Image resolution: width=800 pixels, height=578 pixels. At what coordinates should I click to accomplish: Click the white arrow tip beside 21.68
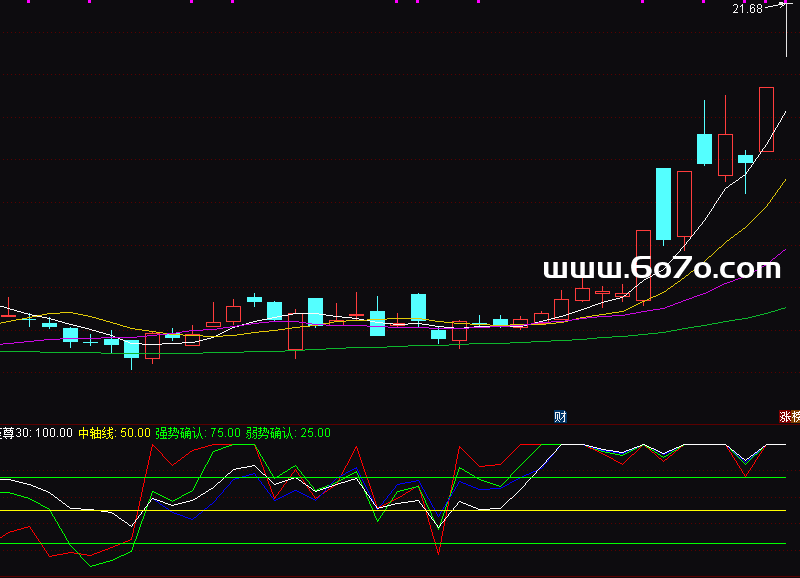(x=785, y=6)
